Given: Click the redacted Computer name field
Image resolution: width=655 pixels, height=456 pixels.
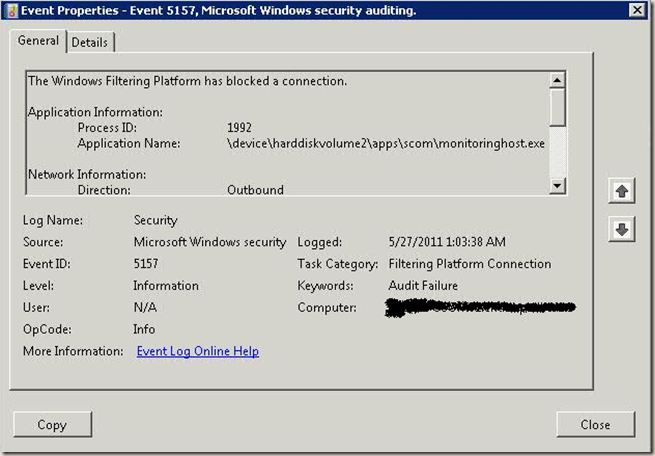Looking at the screenshot, I should pyautogui.click(x=480, y=308).
